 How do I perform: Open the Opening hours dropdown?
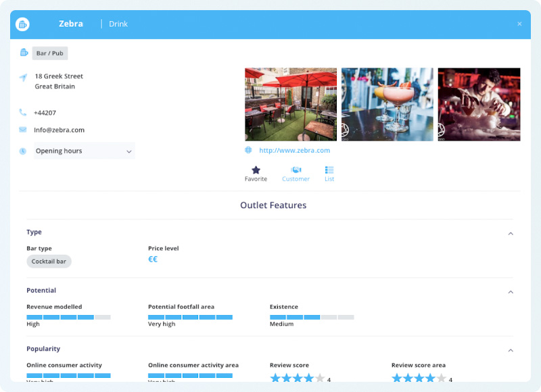coord(85,151)
